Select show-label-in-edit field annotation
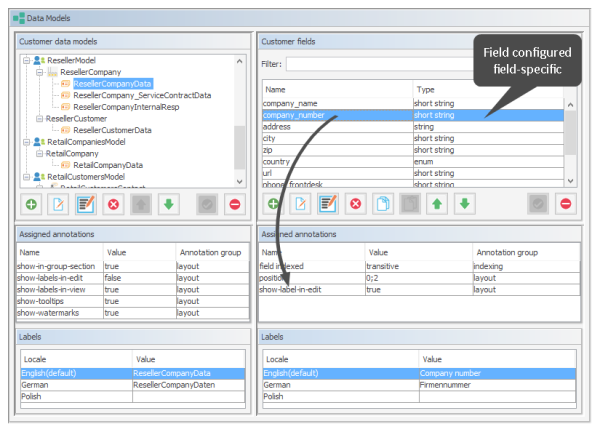Viewport: 600px width, 432px height. [x=419, y=290]
